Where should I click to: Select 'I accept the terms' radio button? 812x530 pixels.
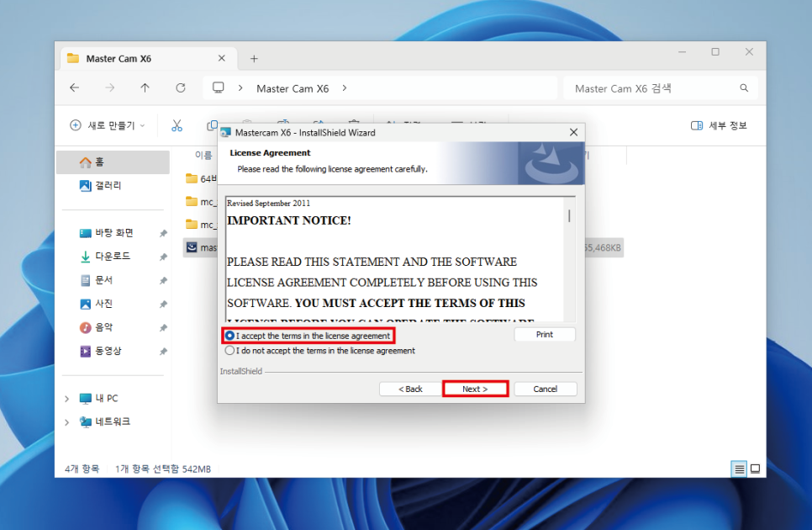[229, 336]
